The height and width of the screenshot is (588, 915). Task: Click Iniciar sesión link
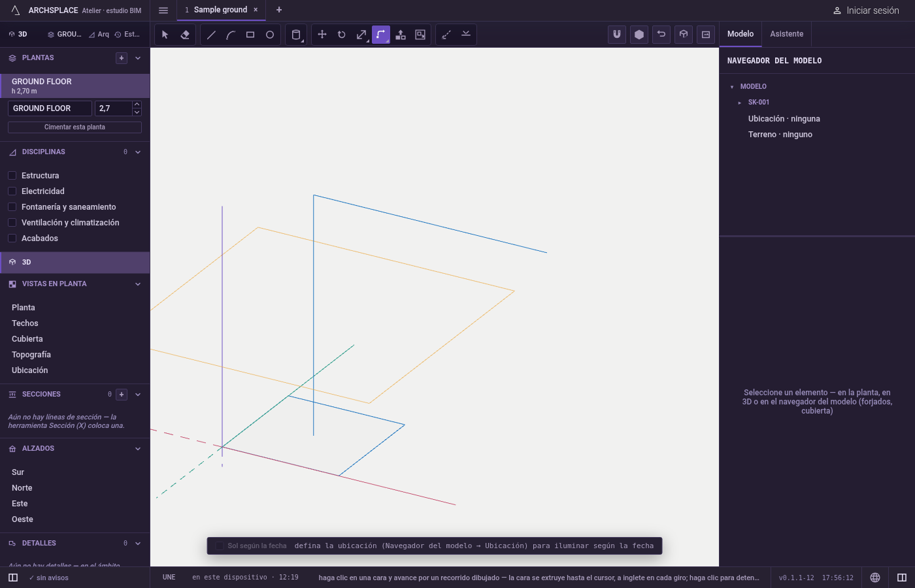tap(866, 10)
